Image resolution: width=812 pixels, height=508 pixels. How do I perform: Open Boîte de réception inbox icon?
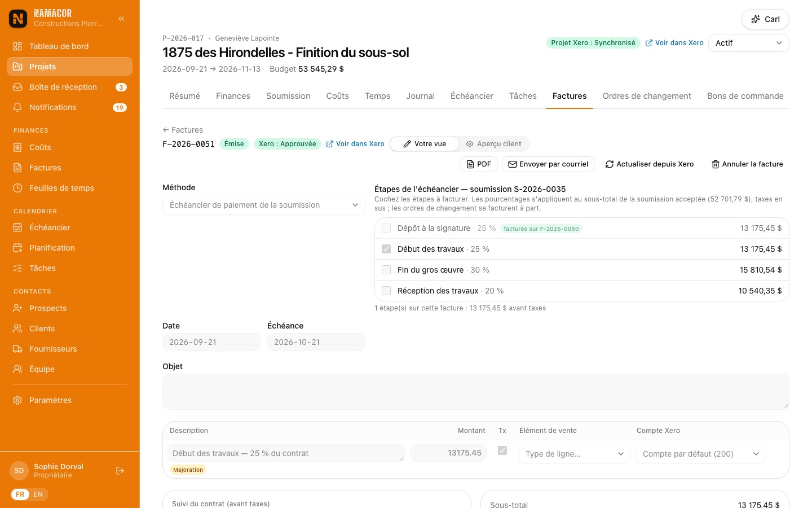(x=17, y=87)
